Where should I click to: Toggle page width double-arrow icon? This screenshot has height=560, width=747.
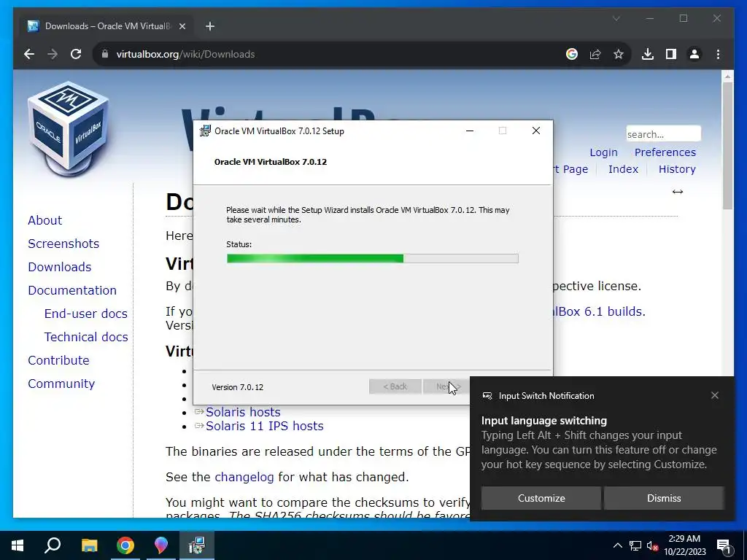pos(678,192)
